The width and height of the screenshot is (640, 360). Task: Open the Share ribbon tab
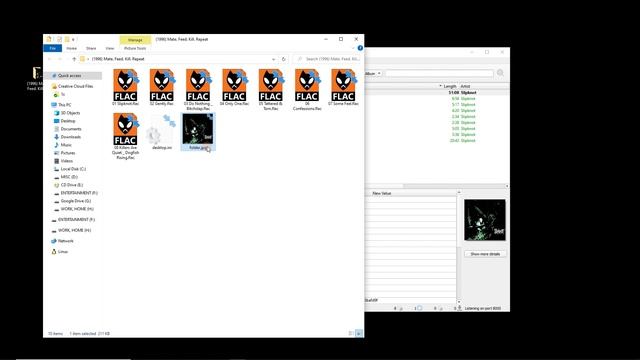click(91, 48)
